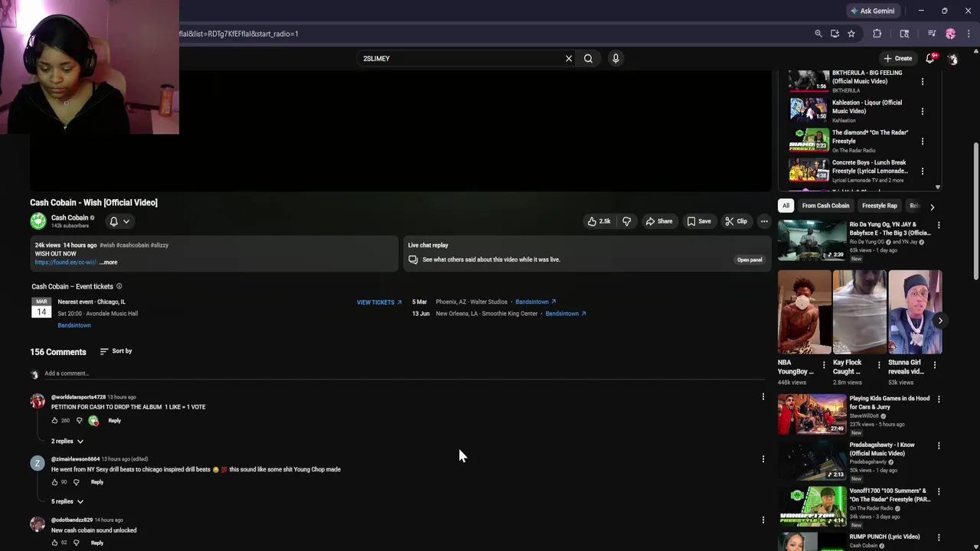The height and width of the screenshot is (551, 980).
Task: Dislike the video with thumbs-down button
Action: pyautogui.click(x=626, y=221)
